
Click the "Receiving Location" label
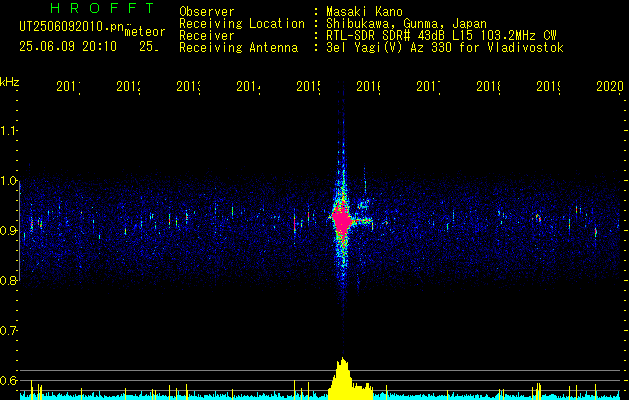click(x=242, y=24)
